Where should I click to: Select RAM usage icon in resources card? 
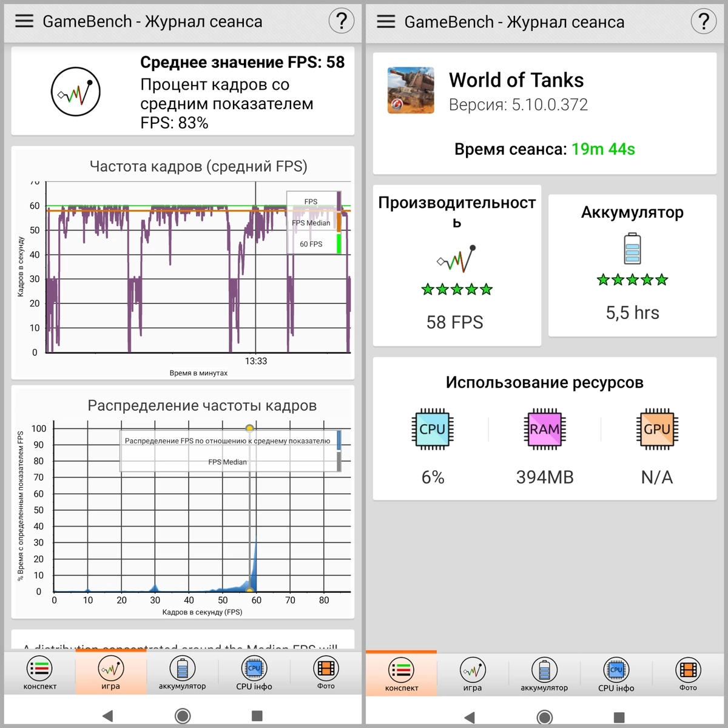544,429
